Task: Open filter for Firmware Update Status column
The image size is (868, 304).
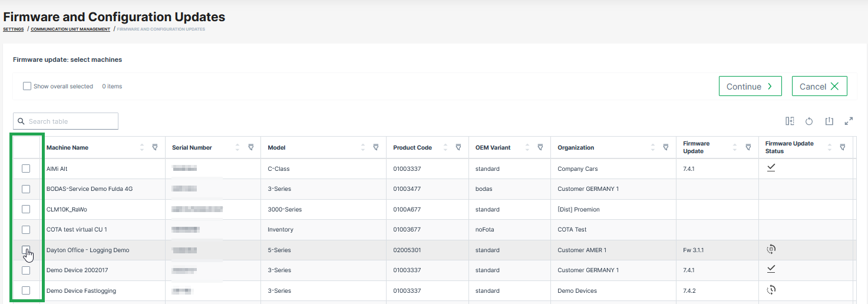Action: point(842,147)
